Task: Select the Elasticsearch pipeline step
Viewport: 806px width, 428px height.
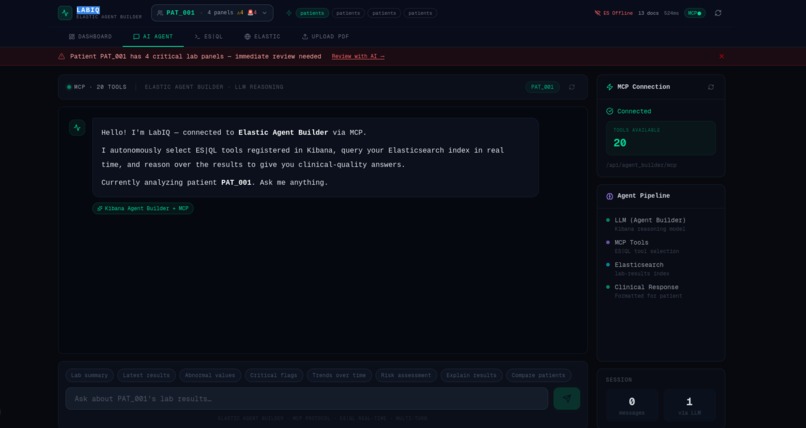Action: 661,269
